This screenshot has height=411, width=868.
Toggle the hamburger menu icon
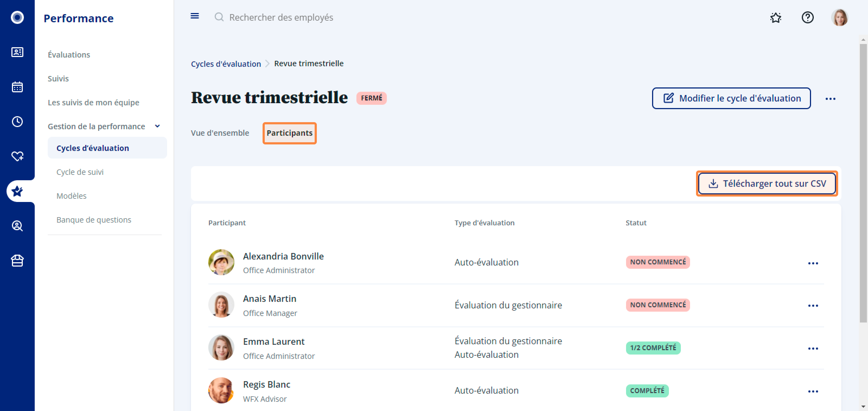pyautogui.click(x=195, y=16)
